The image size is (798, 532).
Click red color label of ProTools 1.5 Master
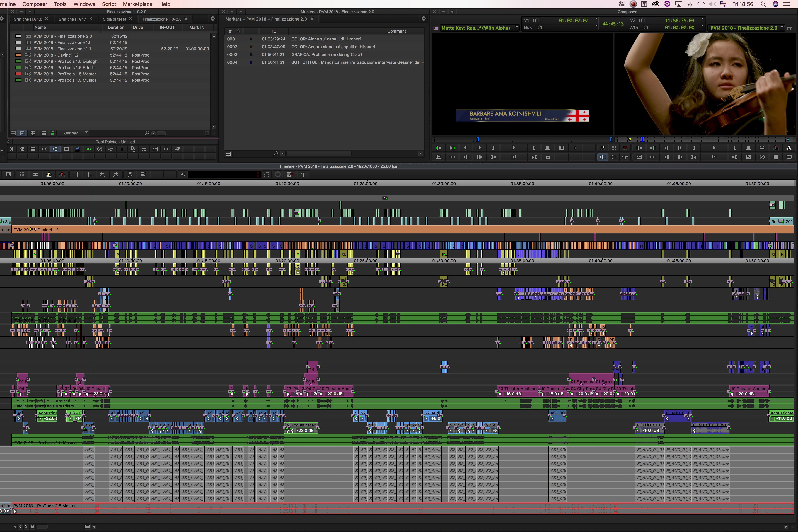(x=18, y=74)
